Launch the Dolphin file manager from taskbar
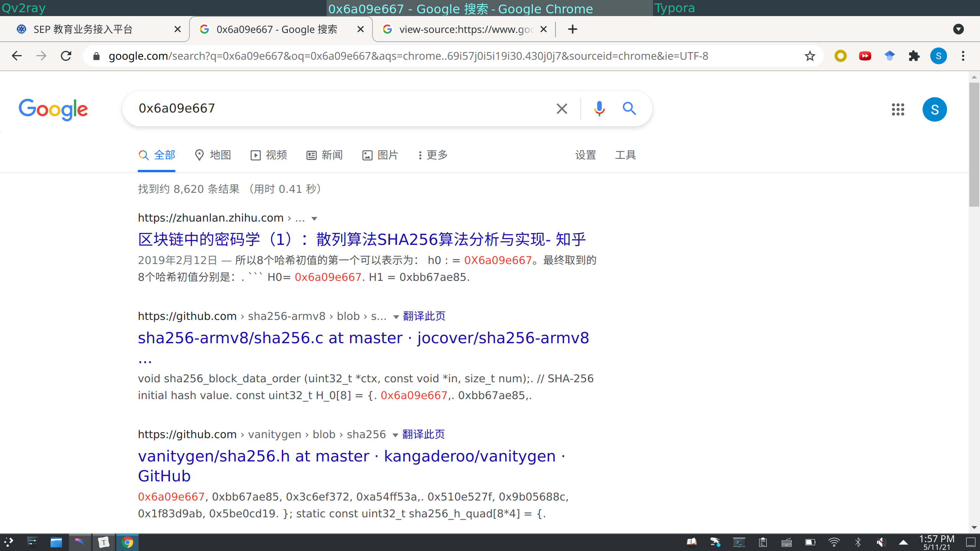980x551 pixels. (x=57, y=542)
